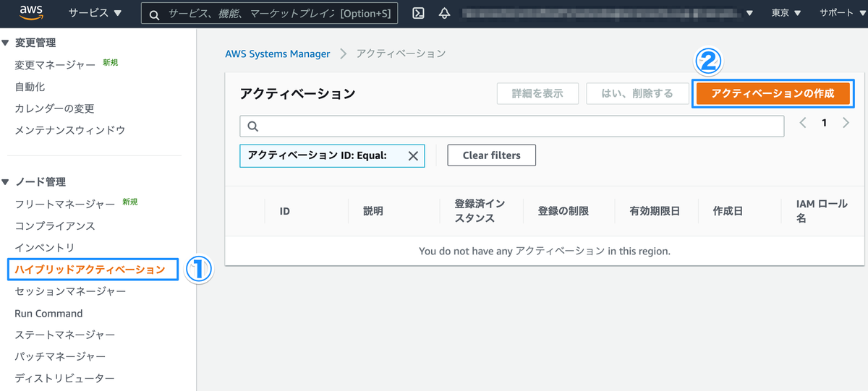The image size is (868, 391).
Task: Focus the top services search field
Action: click(x=270, y=13)
